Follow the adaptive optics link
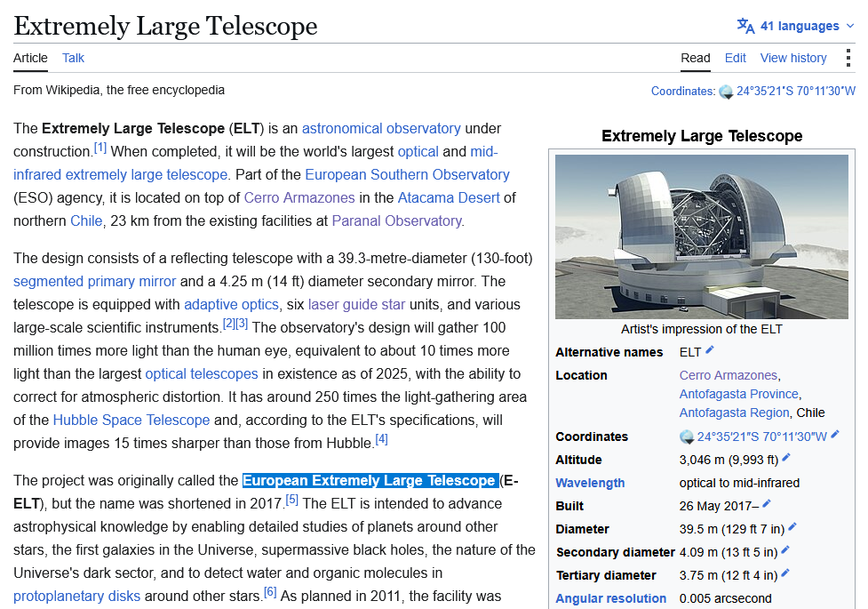 (231, 304)
